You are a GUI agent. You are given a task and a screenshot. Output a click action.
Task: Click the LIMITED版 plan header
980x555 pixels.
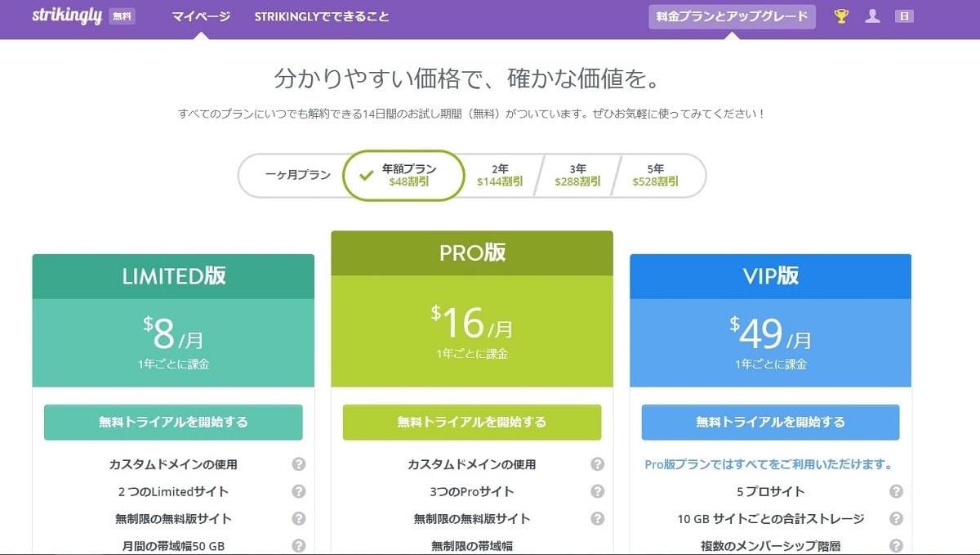173,276
